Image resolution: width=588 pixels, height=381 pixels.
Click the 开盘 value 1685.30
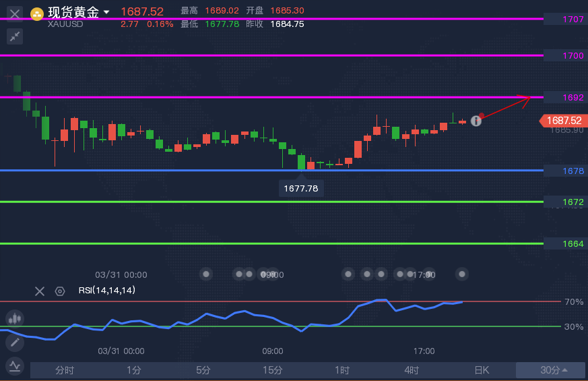[x=287, y=11]
